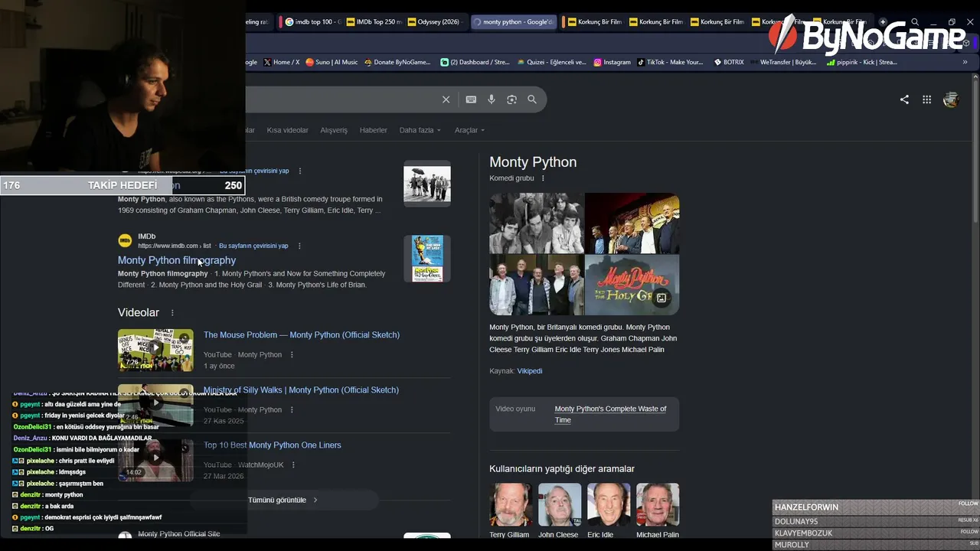Open the pippirik Kick bookmark

pyautogui.click(x=862, y=62)
